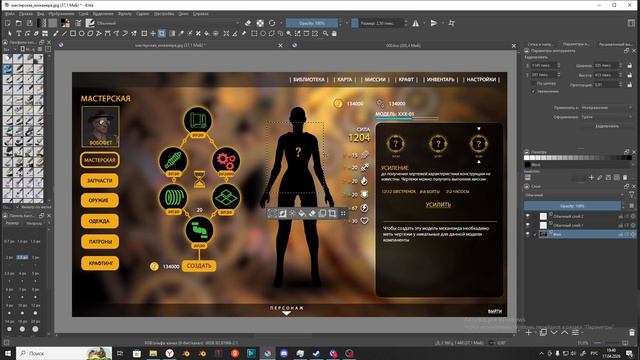Select the Elliptical selection tool
Screen dimensions: 640x360
coord(263,33)
